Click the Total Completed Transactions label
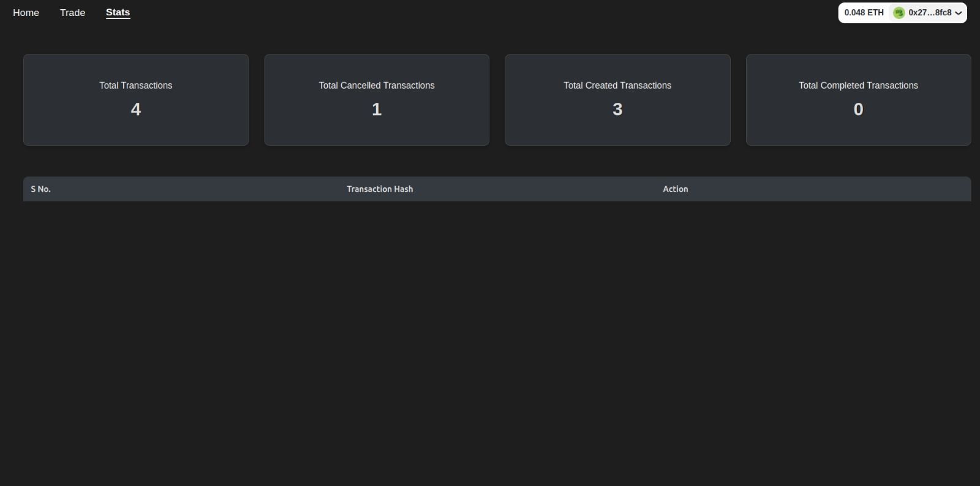This screenshot has height=486, width=980. [x=858, y=86]
